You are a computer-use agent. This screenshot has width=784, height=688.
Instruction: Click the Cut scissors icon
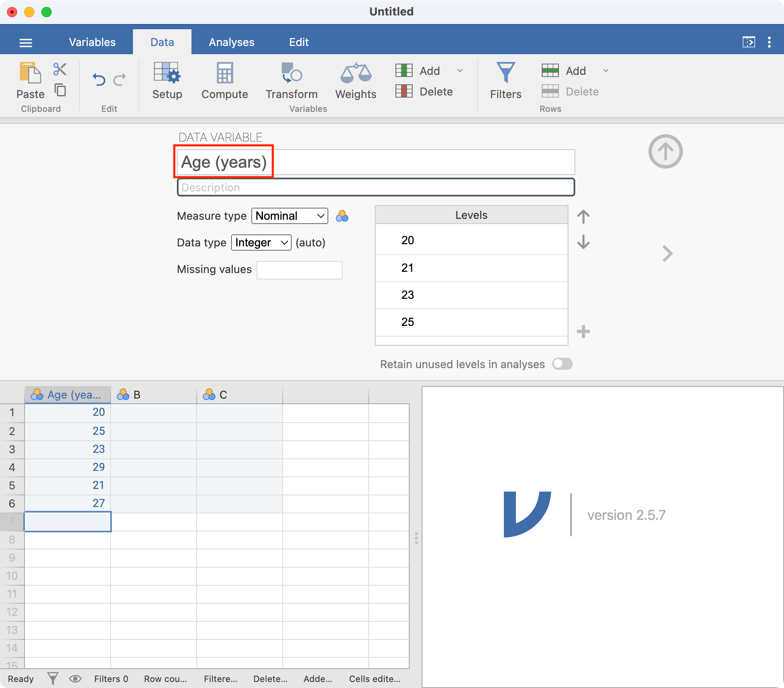pyautogui.click(x=60, y=69)
